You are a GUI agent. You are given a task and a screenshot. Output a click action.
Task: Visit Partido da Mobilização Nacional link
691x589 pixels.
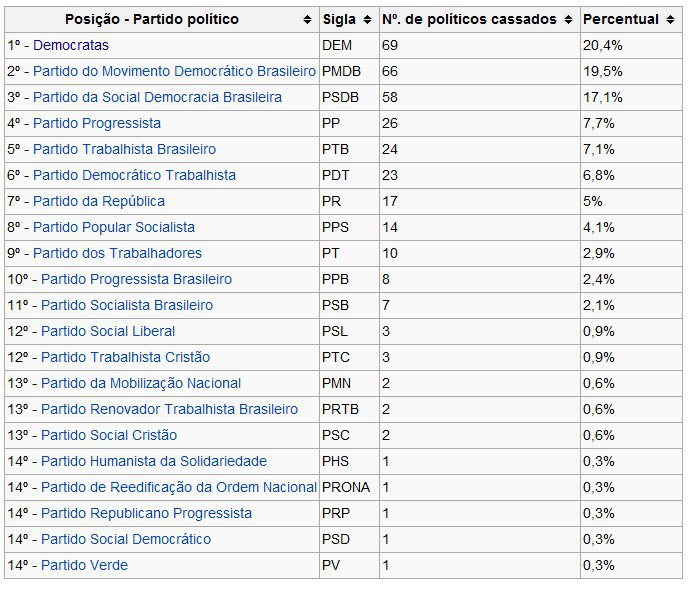click(x=141, y=383)
